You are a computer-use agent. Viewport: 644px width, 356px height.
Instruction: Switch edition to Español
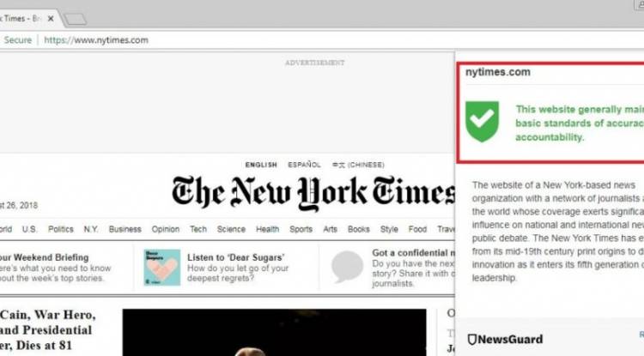pos(304,165)
